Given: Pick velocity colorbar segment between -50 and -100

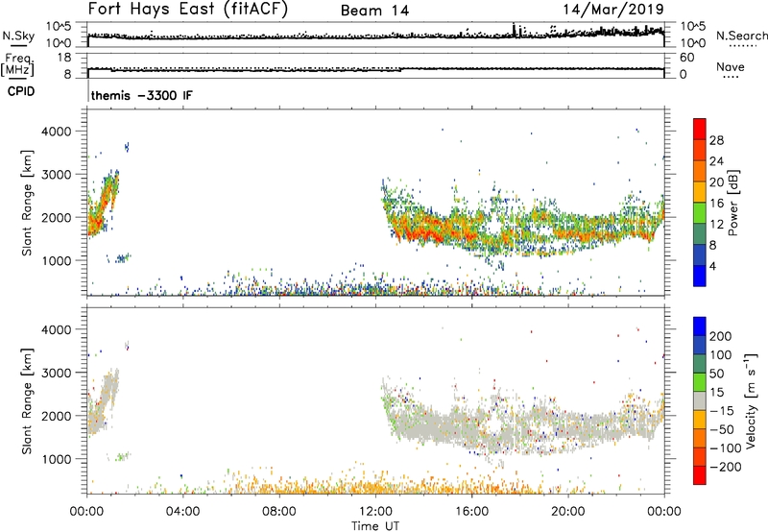Looking at the screenshot, I should click(x=700, y=438).
